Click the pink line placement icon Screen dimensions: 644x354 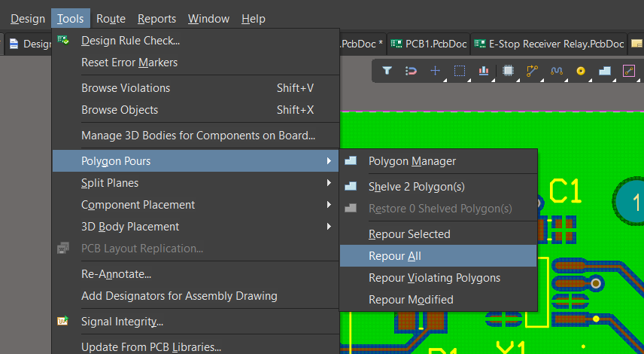[629, 71]
